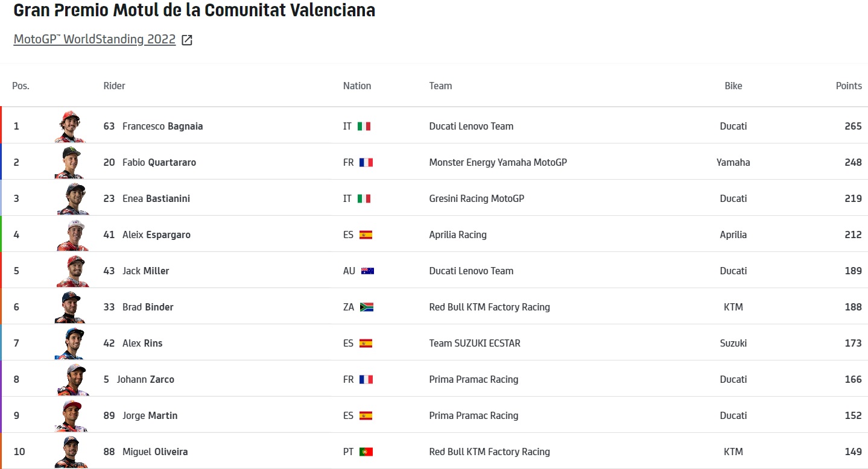Click the South African flag for Brad Binder
Image resolution: width=868 pixels, height=469 pixels.
coord(366,307)
